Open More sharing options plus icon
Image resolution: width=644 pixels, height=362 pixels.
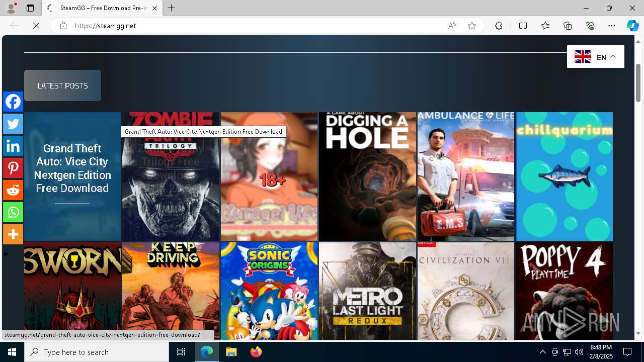(x=13, y=234)
